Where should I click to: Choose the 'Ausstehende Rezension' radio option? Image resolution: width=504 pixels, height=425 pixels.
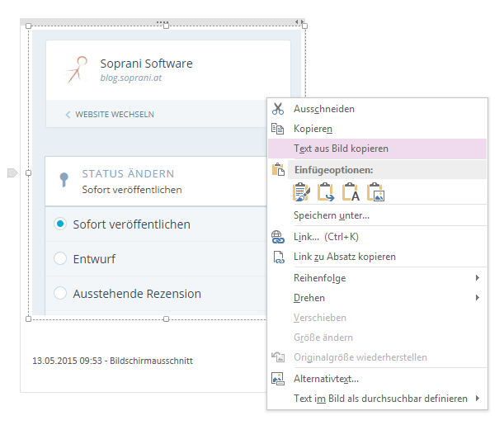(60, 293)
